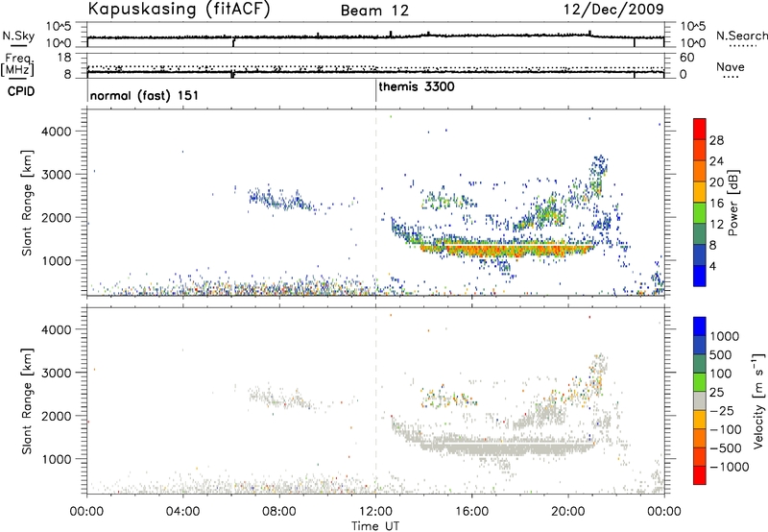Click the "Power [dB]" colorbar title
The width and height of the screenshot is (768, 532).
732,203
